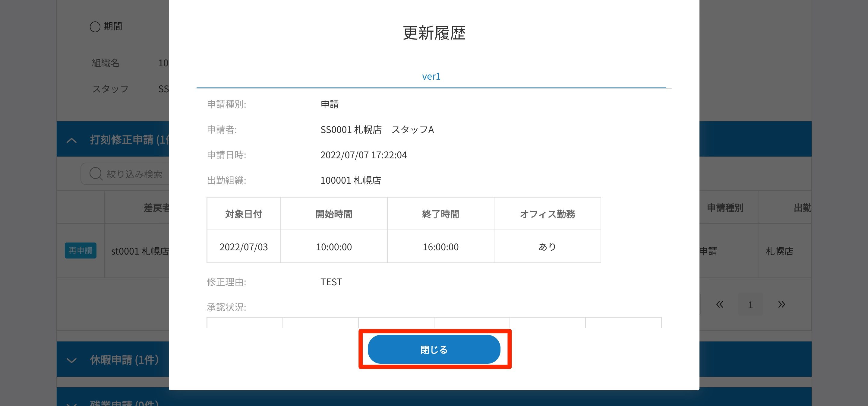The width and height of the screenshot is (868, 406).
Task: Select the 期間 radio button
Action: [95, 27]
